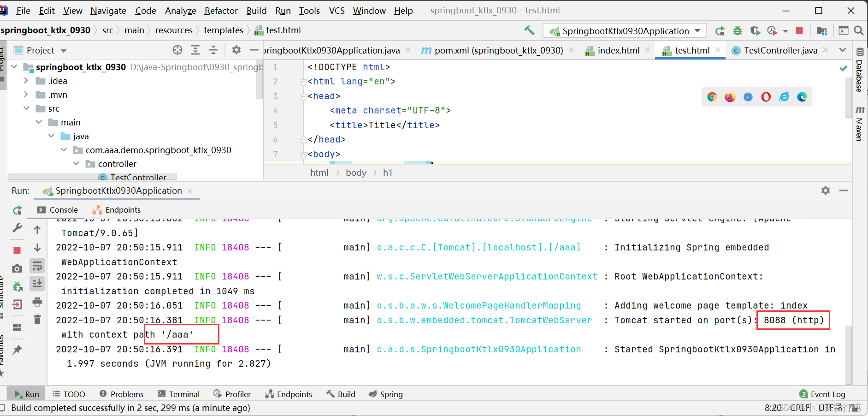868x416 pixels.
Task: Switch to TestController.java editor tab
Action: [x=780, y=50]
